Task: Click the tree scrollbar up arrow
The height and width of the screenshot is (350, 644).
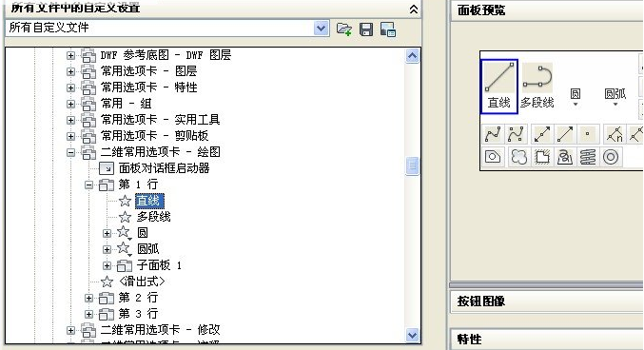Action: (412, 55)
